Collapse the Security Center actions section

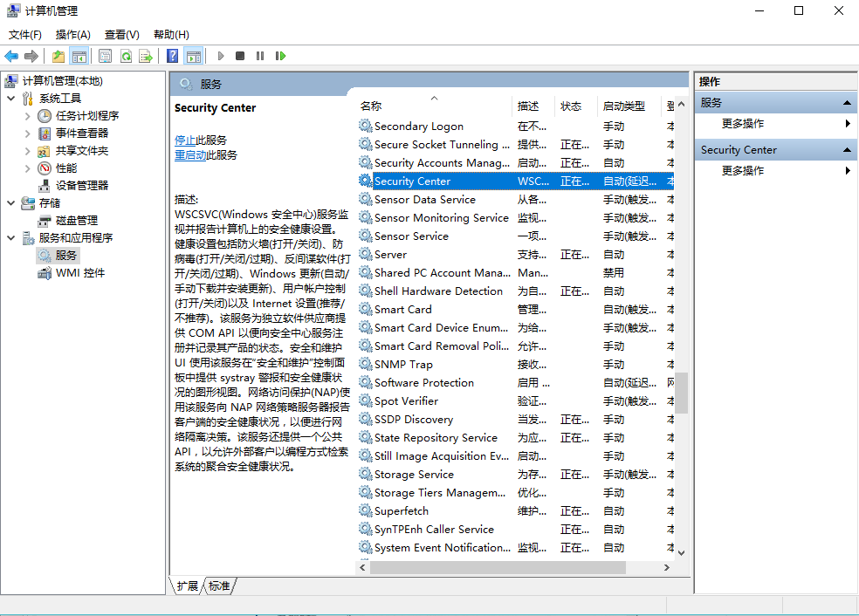[847, 150]
